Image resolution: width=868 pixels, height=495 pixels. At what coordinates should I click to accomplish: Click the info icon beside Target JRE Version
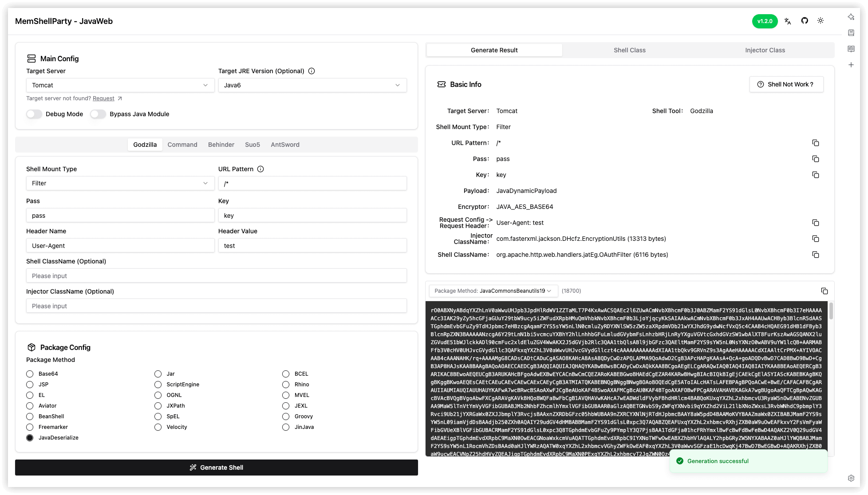312,71
